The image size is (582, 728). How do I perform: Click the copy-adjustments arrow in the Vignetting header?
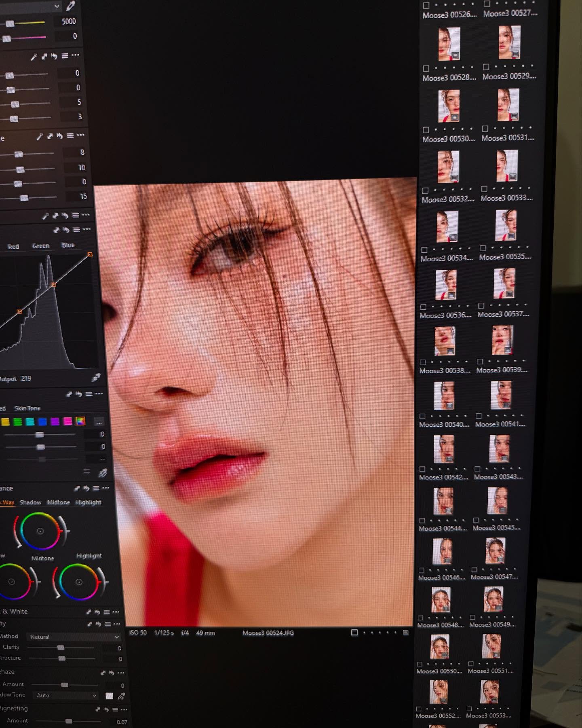[x=97, y=709]
